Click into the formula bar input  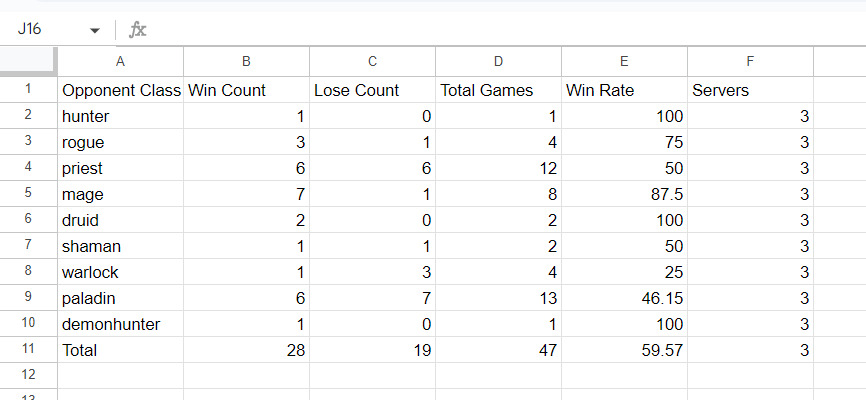tap(500, 30)
